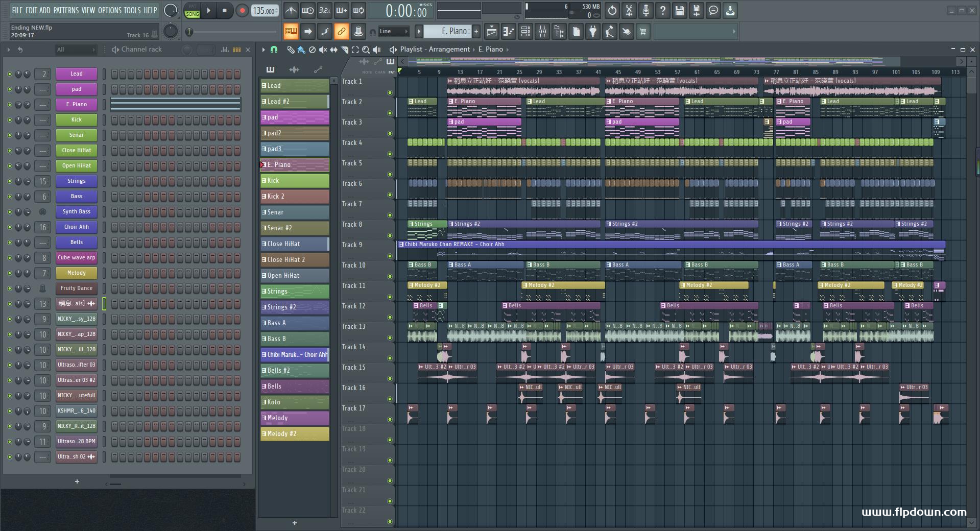
Task: Click the download/export tray button
Action: [x=730, y=10]
